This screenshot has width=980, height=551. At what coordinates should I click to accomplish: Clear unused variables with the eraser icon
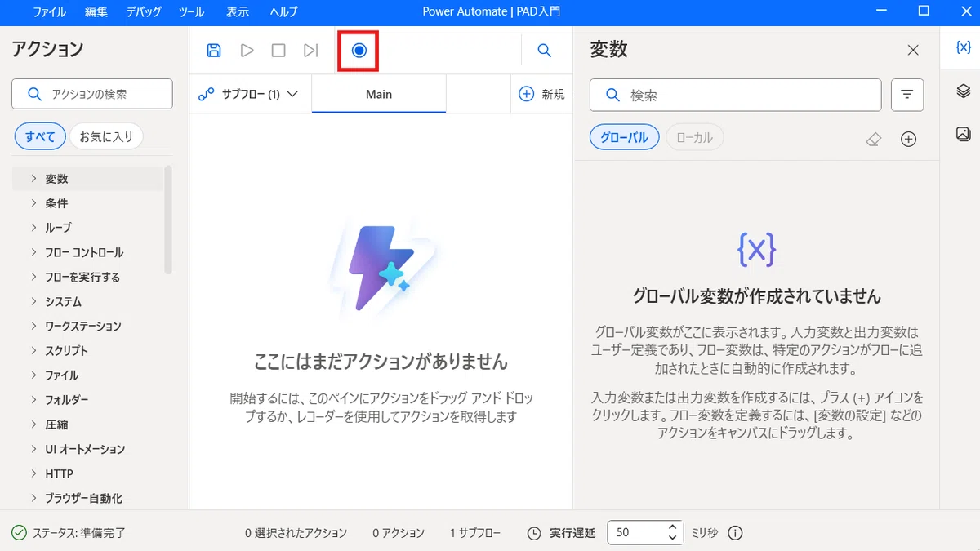coord(874,140)
